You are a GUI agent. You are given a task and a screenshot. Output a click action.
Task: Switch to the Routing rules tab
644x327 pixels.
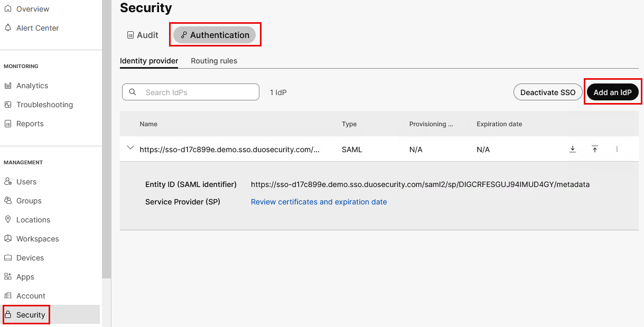click(x=214, y=61)
